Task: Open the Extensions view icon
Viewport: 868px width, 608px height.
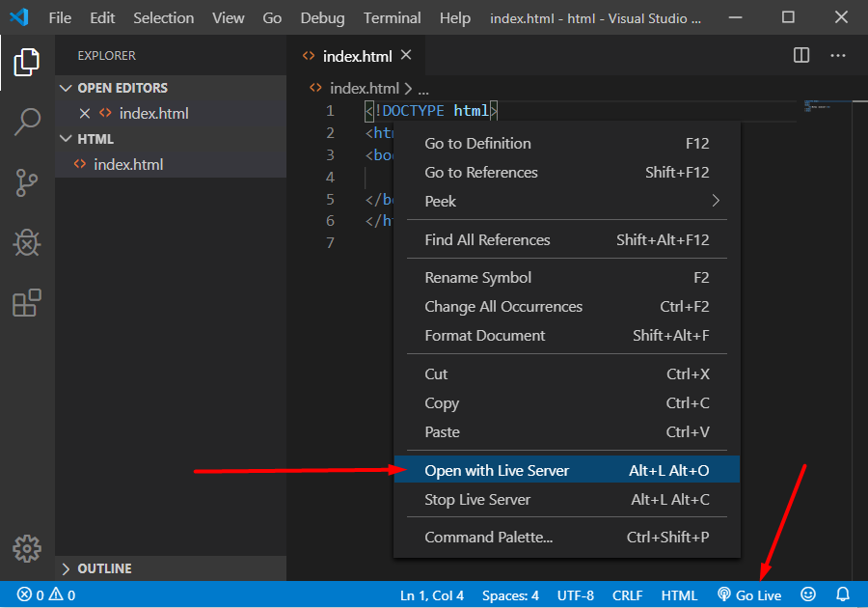Action: 27,303
